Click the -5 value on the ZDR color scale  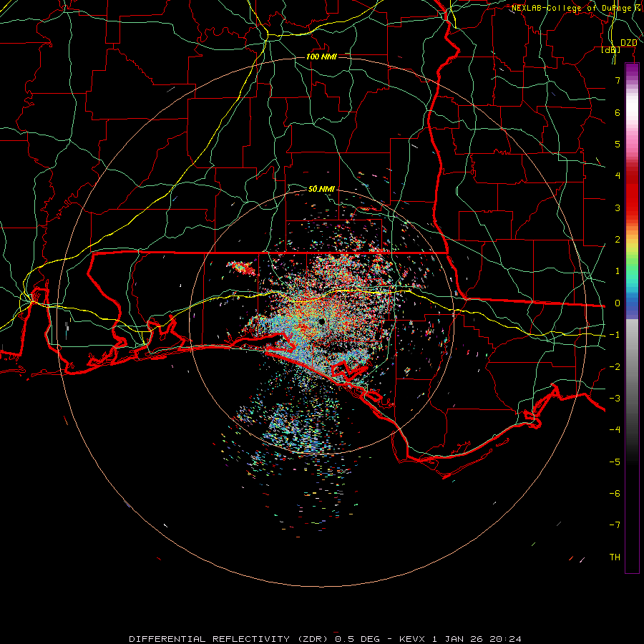615,462
